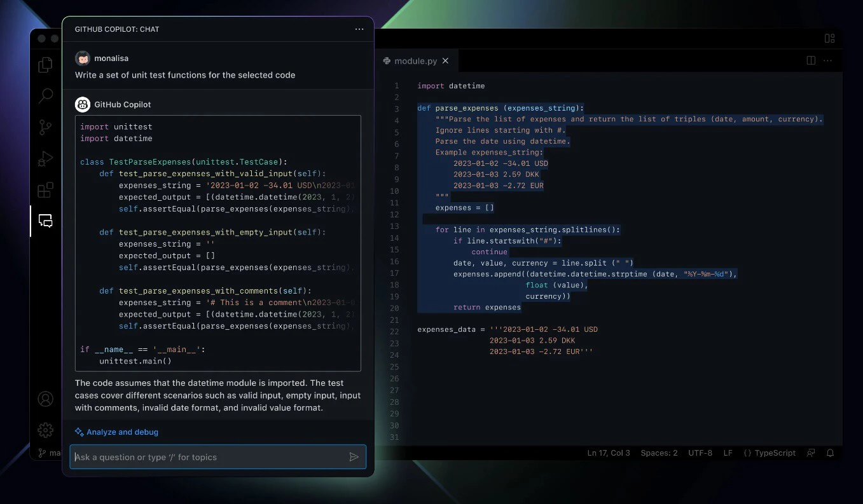The width and height of the screenshot is (863, 504).
Task: Select the Copilot Chat icon in activity bar
Action: click(x=45, y=221)
